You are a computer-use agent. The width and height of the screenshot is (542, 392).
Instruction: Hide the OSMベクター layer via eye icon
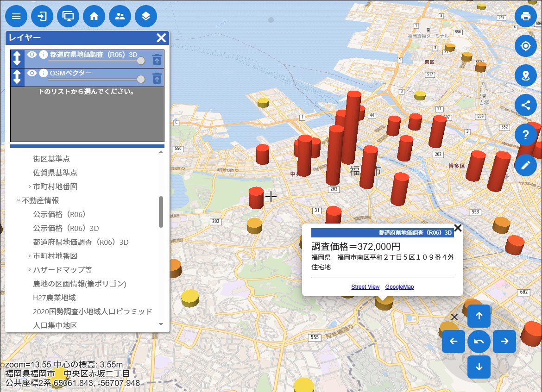[32, 73]
